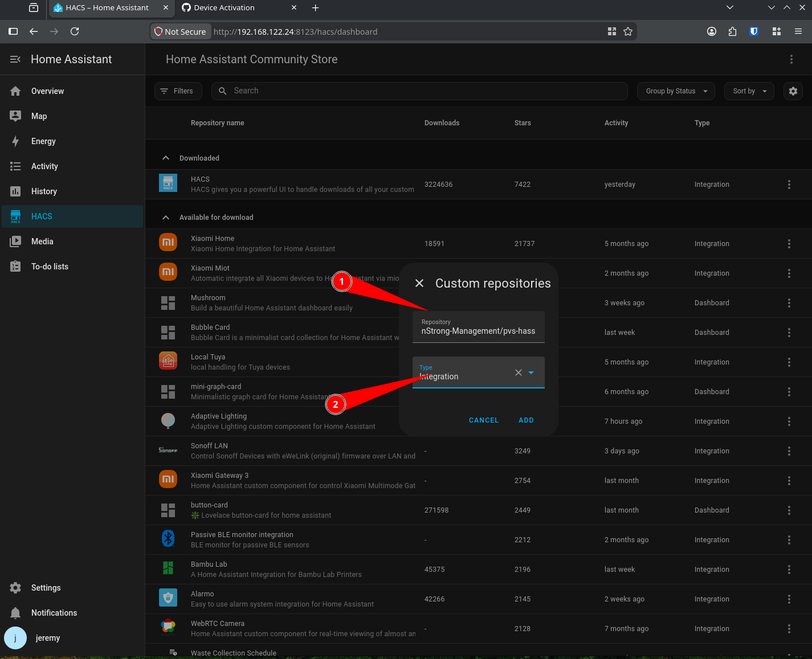
Task: Click the Bubble Card dashboard icon
Action: click(x=168, y=333)
